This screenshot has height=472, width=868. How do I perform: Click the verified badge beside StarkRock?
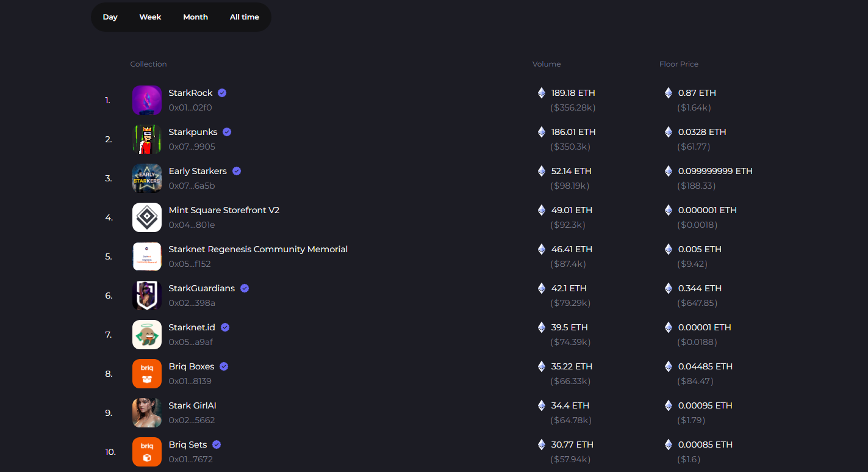223,93
